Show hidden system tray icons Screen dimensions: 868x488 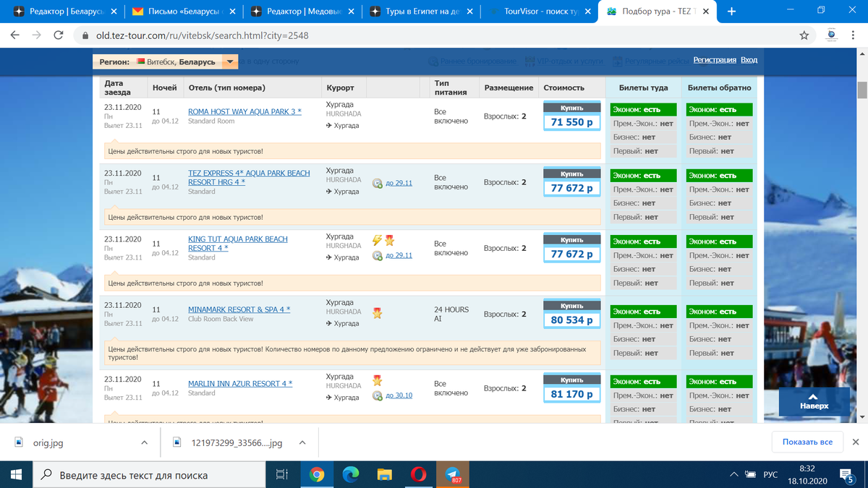pos(734,474)
